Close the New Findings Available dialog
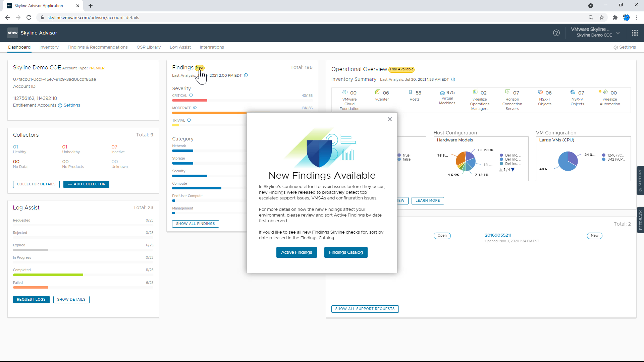Viewport: 644px width, 362px height. pyautogui.click(x=389, y=119)
